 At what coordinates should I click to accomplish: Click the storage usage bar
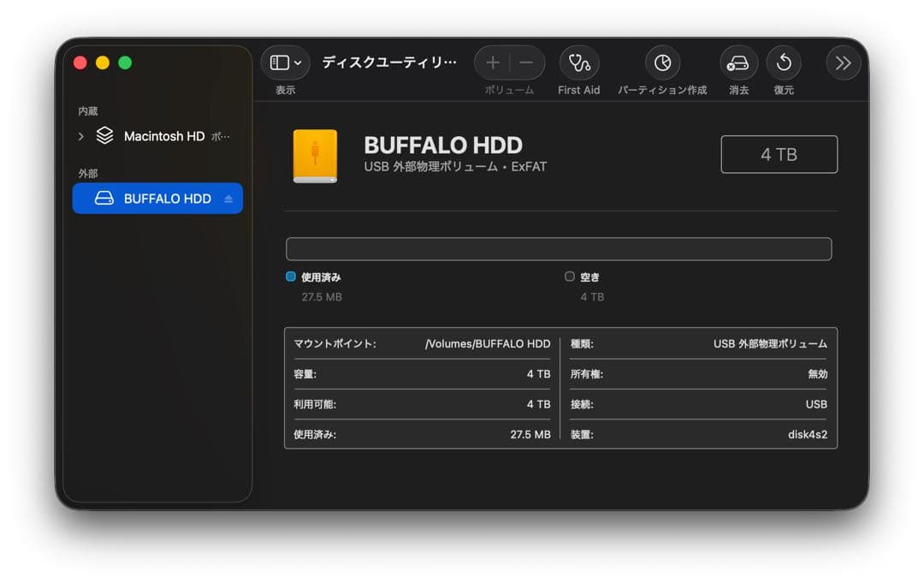(x=559, y=248)
